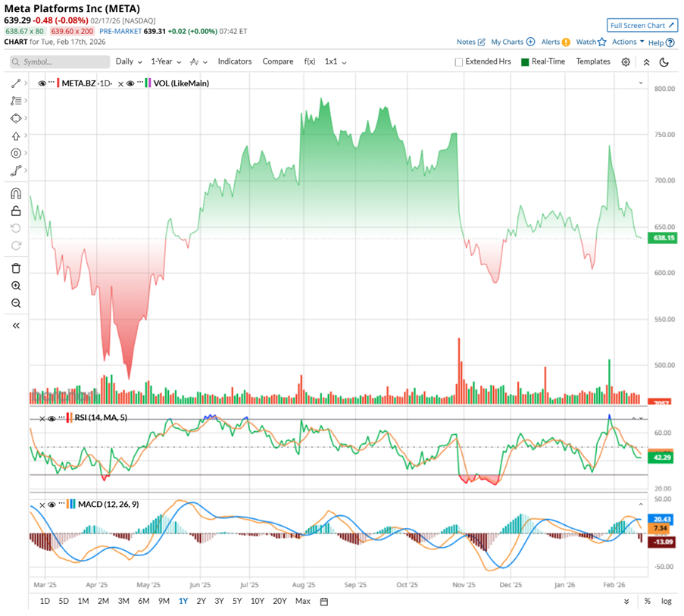Undo the last chart action
This screenshot has height=616, width=684.
[x=16, y=228]
